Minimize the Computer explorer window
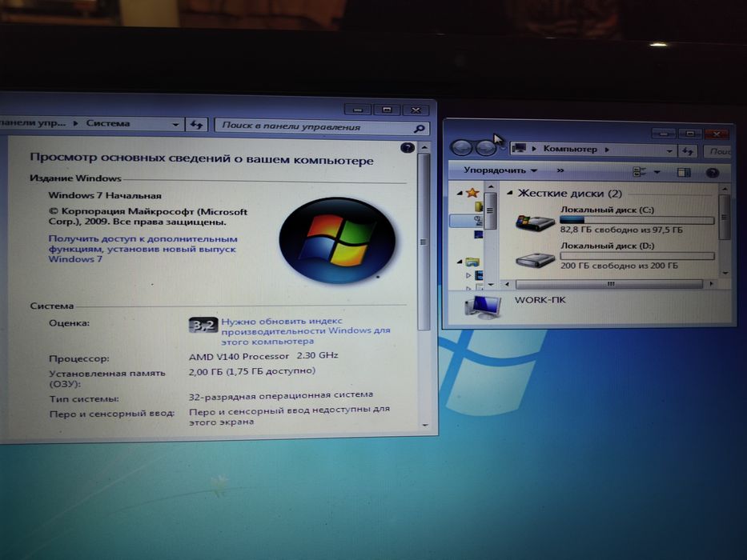 [x=664, y=134]
